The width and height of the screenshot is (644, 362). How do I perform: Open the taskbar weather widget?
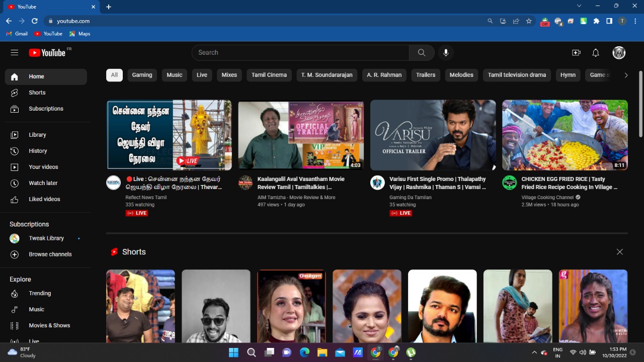click(22, 352)
